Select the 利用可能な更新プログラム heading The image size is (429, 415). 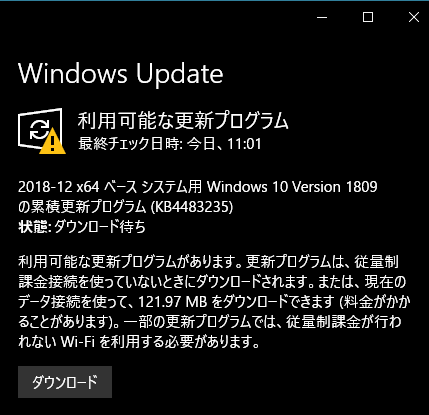point(183,121)
